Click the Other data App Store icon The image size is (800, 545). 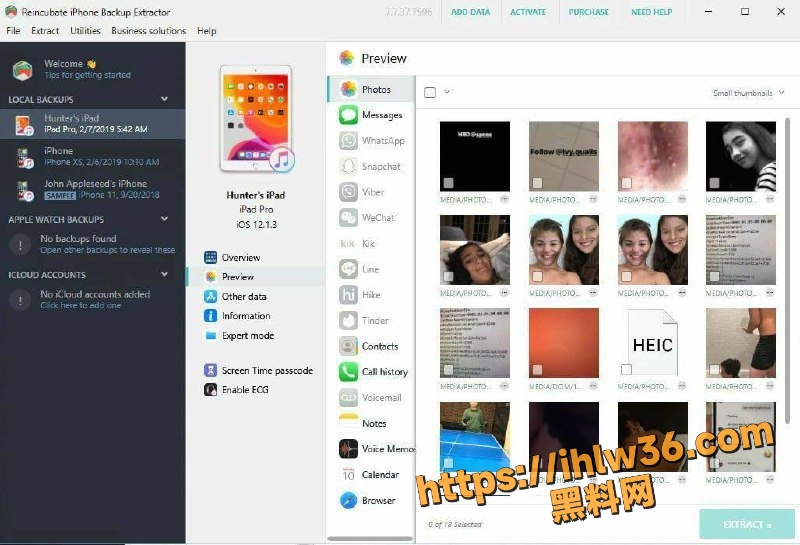pos(210,296)
